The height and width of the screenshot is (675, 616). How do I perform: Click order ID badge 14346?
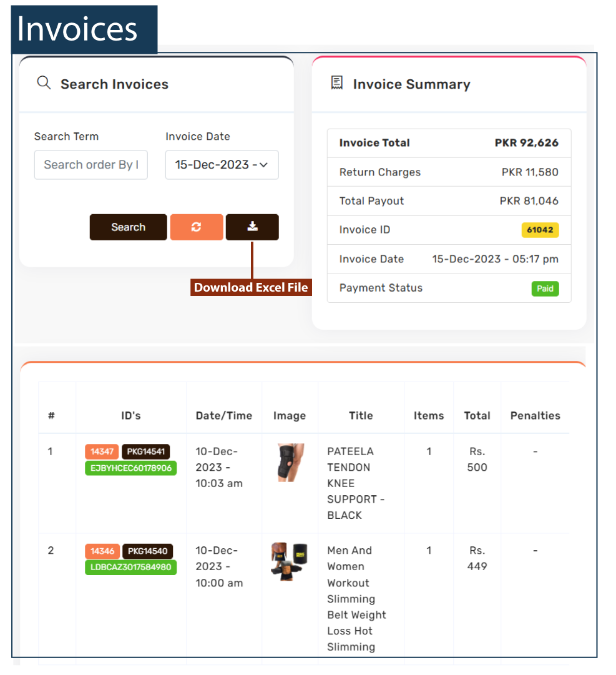(102, 551)
